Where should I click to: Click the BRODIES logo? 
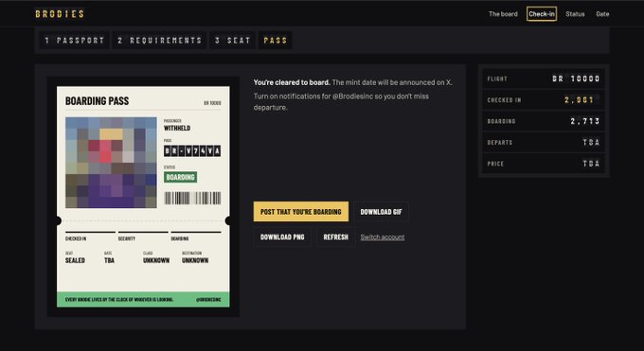pyautogui.click(x=60, y=14)
